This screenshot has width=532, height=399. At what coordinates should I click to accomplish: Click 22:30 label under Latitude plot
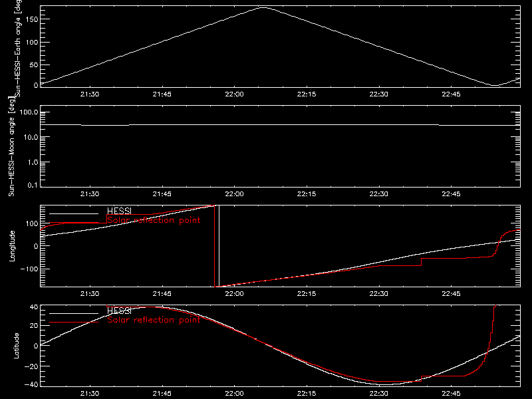point(379,394)
